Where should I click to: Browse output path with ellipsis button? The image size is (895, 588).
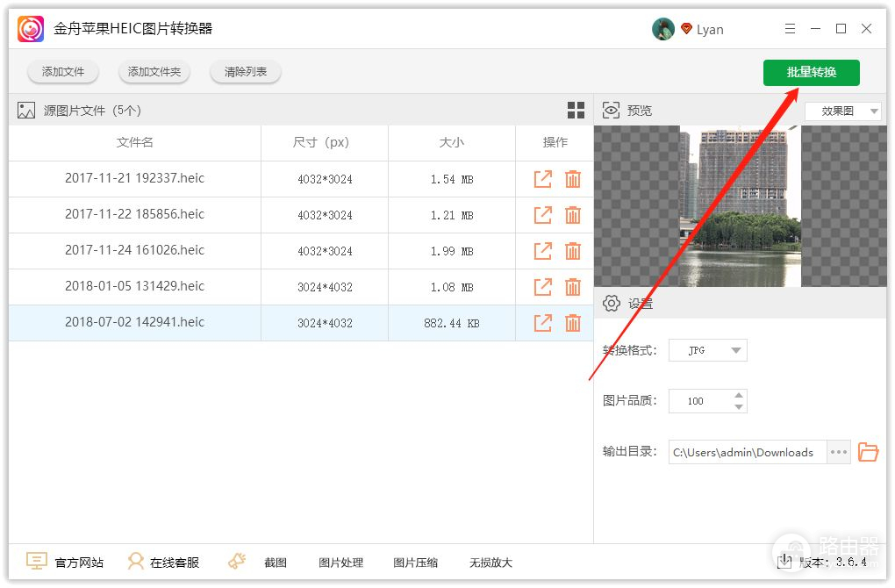[x=839, y=452]
